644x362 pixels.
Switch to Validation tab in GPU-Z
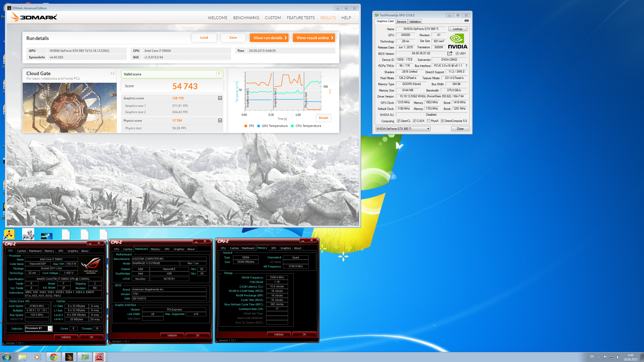[415, 22]
